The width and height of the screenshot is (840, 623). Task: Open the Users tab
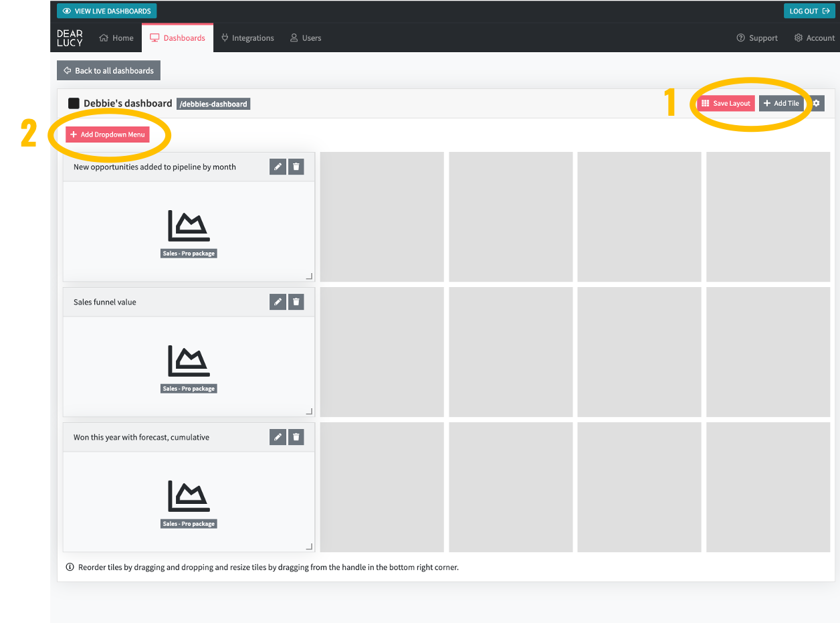coord(306,38)
